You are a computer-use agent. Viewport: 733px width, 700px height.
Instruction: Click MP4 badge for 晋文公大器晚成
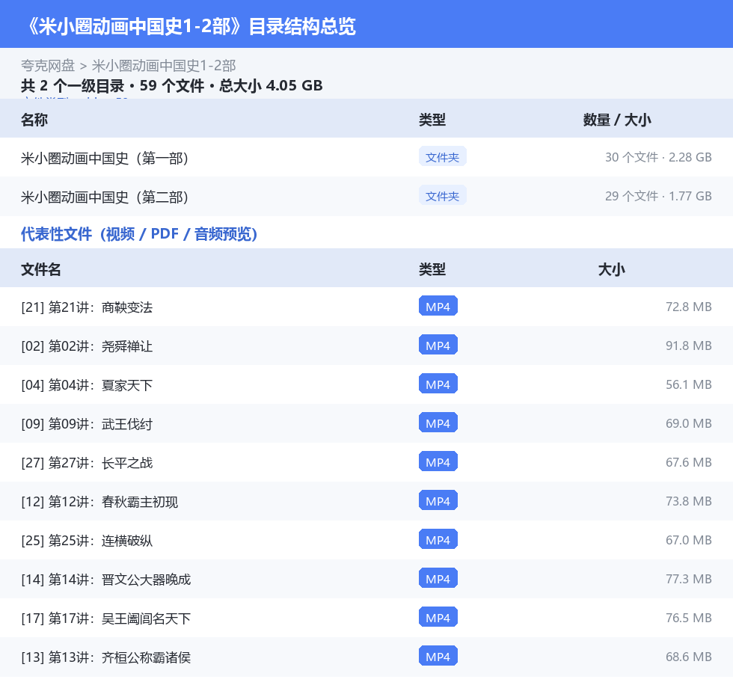tap(438, 577)
